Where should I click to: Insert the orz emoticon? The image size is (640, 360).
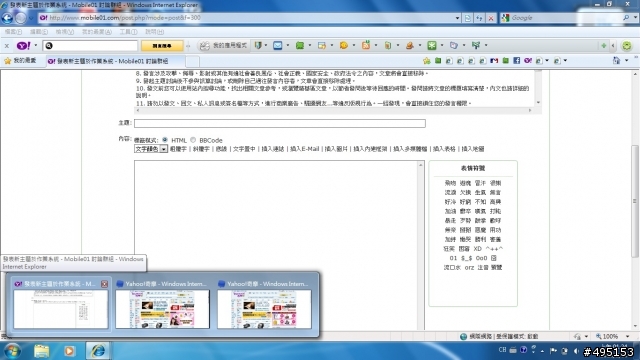coord(469,268)
